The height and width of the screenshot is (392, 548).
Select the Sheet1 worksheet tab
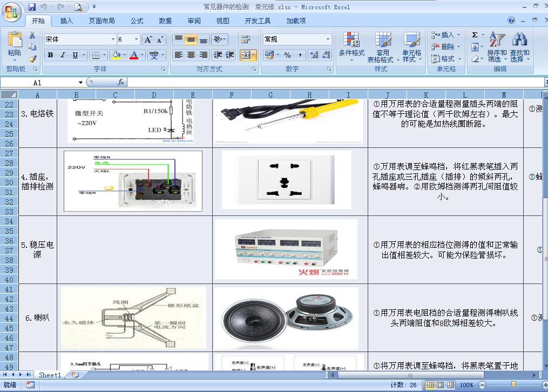(50, 375)
